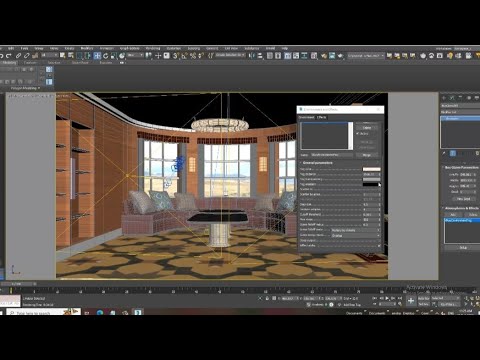
Task: Open the selection filter dropdown
Action: point(50,55)
